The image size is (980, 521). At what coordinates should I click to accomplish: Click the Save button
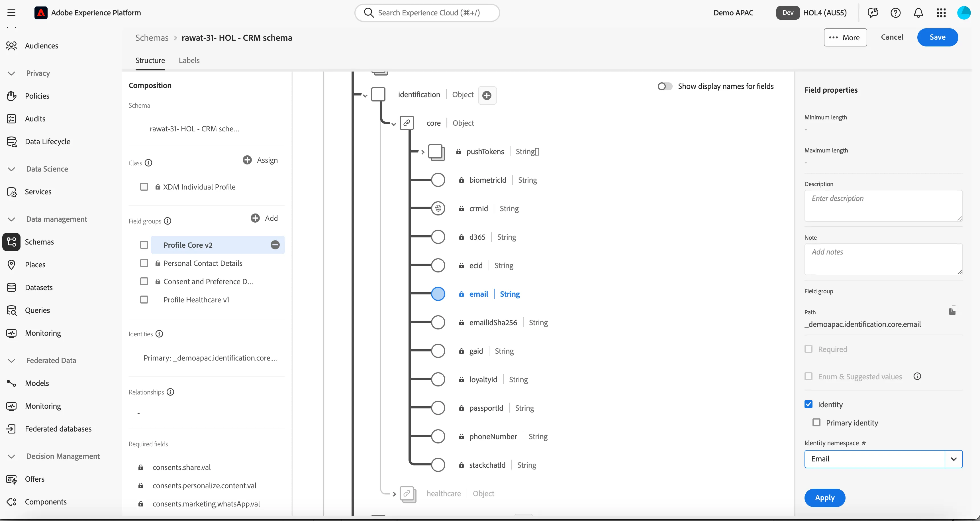937,37
